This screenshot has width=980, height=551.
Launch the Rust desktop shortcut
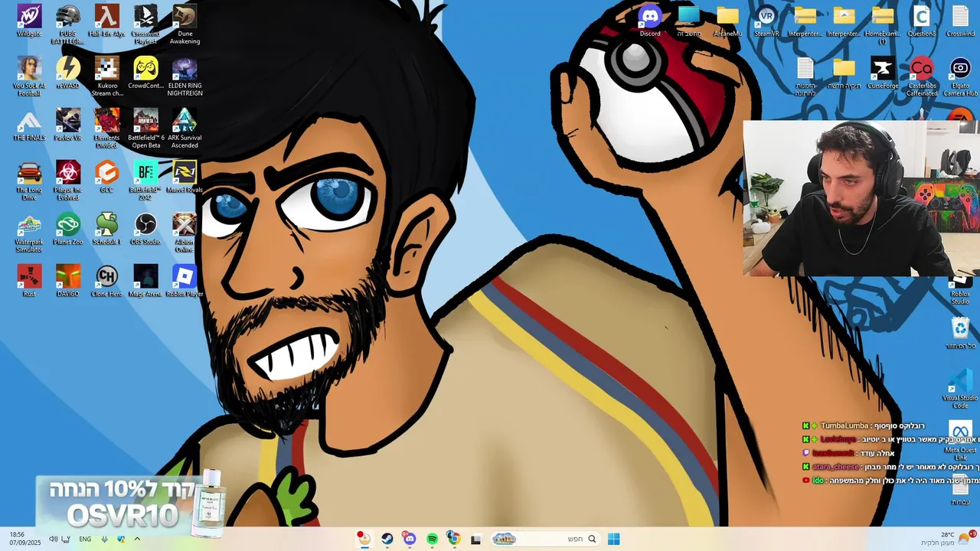tap(29, 281)
